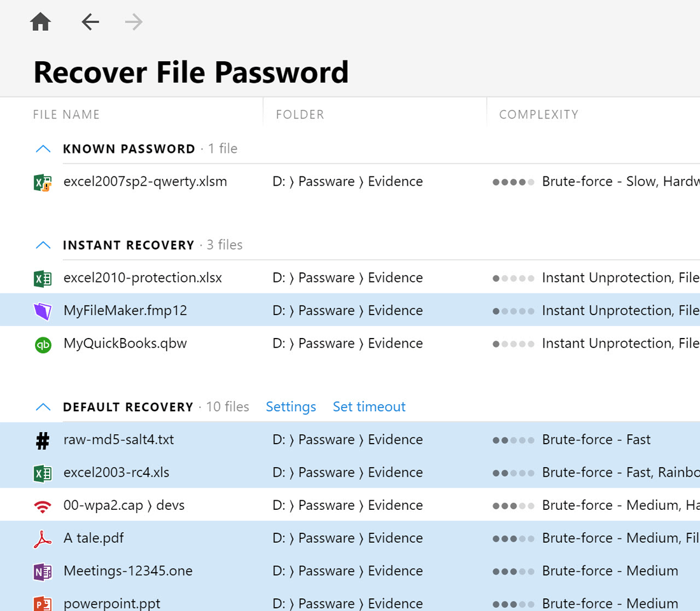Click the locked Excel icon for excel2007sp2-qwerty.xlsm
700x611 pixels.
(43, 183)
